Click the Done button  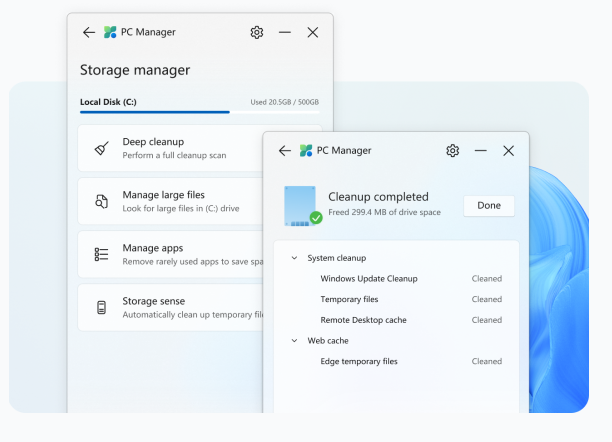(x=489, y=205)
